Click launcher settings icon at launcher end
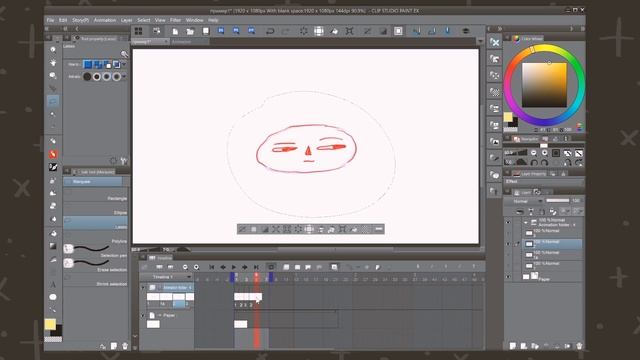This screenshot has width=640, height=360. [379, 229]
